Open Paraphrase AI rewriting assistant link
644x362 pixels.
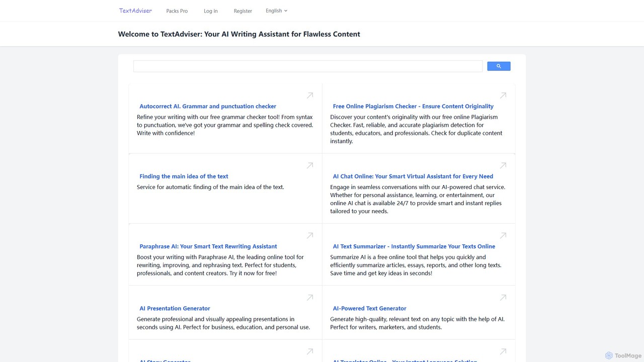(x=208, y=246)
